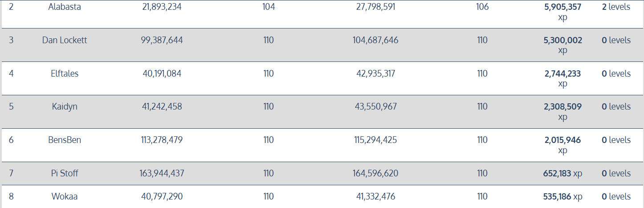Click the player name Alabasta
Viewport: 644px width, 208px height.
[65, 7]
